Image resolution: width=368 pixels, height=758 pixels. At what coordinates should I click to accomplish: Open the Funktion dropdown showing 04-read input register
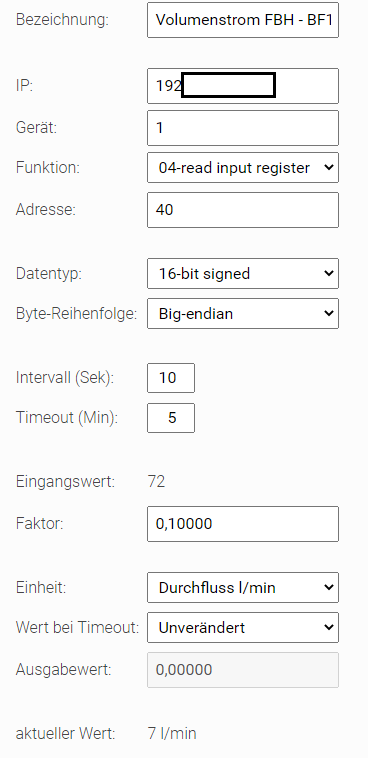(x=243, y=168)
